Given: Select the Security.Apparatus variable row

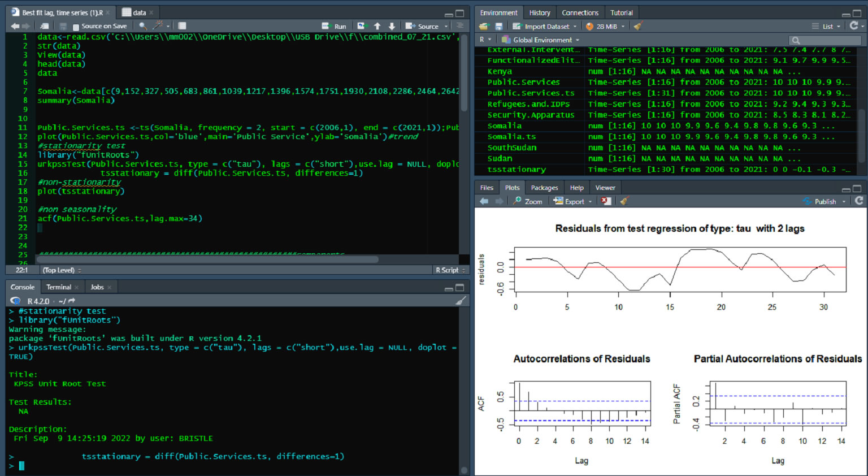Looking at the screenshot, I should click(666, 115).
